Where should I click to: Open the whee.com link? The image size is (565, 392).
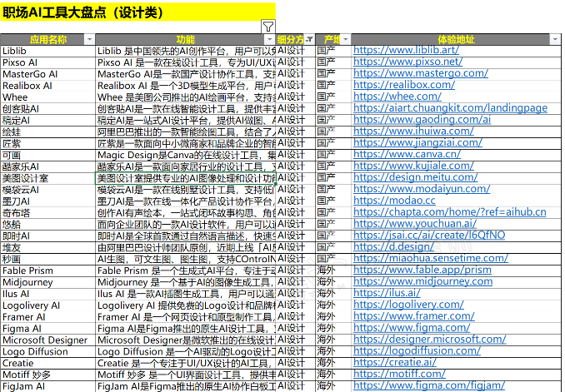pyautogui.click(x=397, y=96)
